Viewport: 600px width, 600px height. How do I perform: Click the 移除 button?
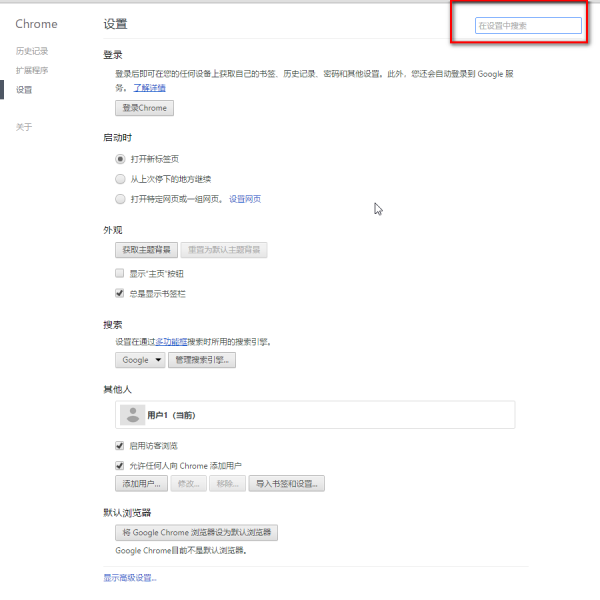coord(227,484)
